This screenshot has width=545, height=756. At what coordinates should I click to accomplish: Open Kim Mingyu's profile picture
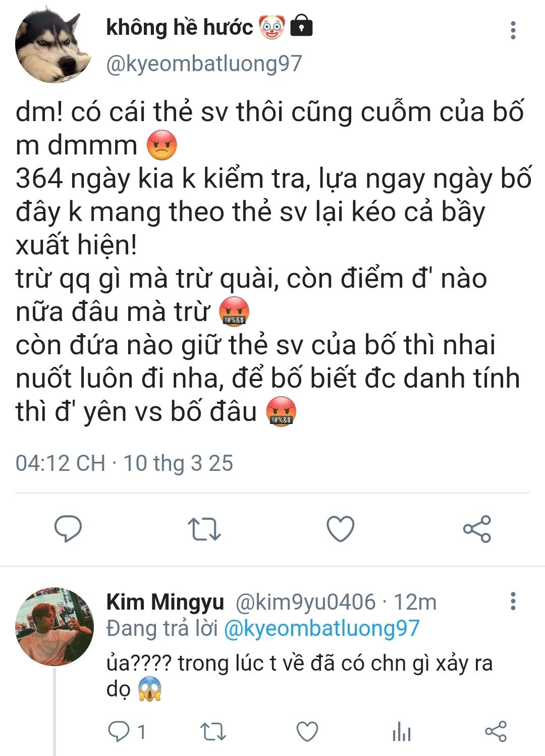(x=54, y=626)
